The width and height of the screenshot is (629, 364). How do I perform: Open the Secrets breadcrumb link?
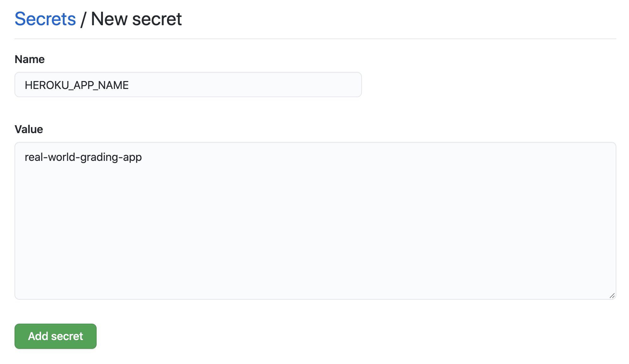point(45,19)
